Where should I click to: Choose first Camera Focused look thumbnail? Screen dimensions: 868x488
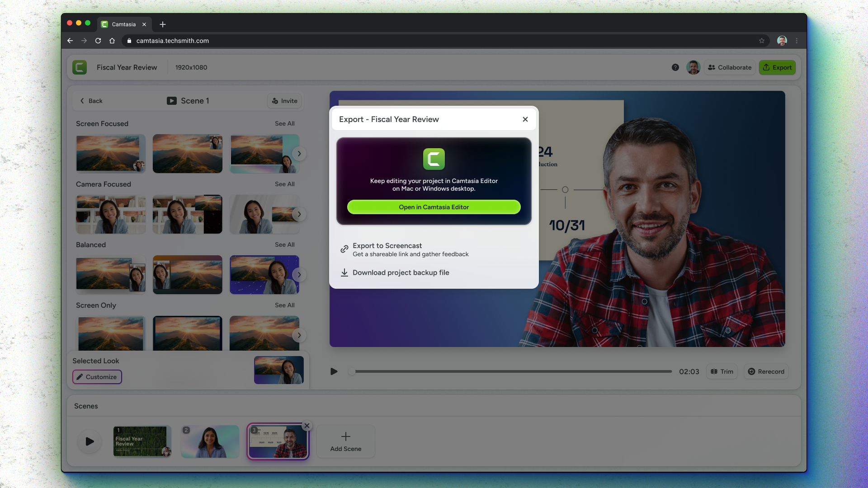111,214
